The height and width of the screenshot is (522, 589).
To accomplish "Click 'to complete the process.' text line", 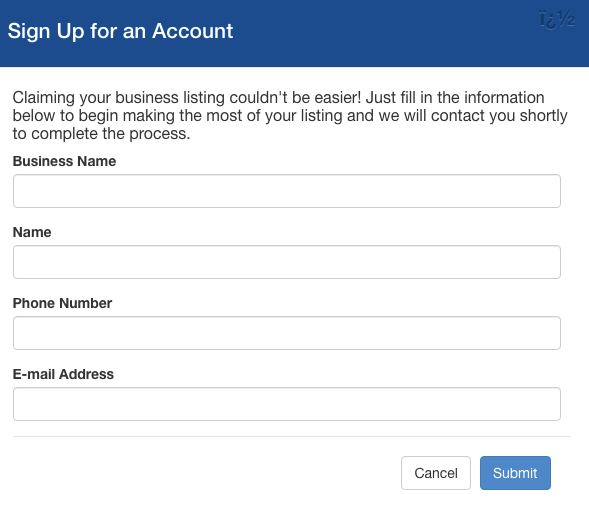I will pyautogui.click(x=101, y=134).
